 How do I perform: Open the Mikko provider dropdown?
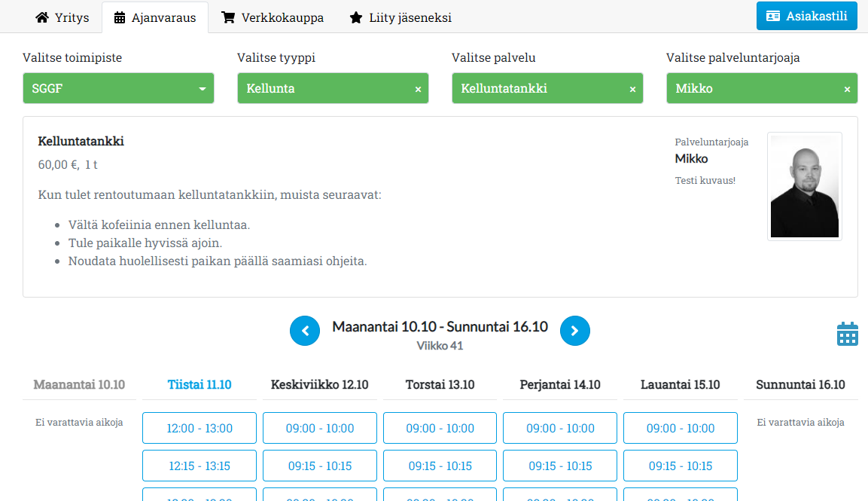click(753, 88)
